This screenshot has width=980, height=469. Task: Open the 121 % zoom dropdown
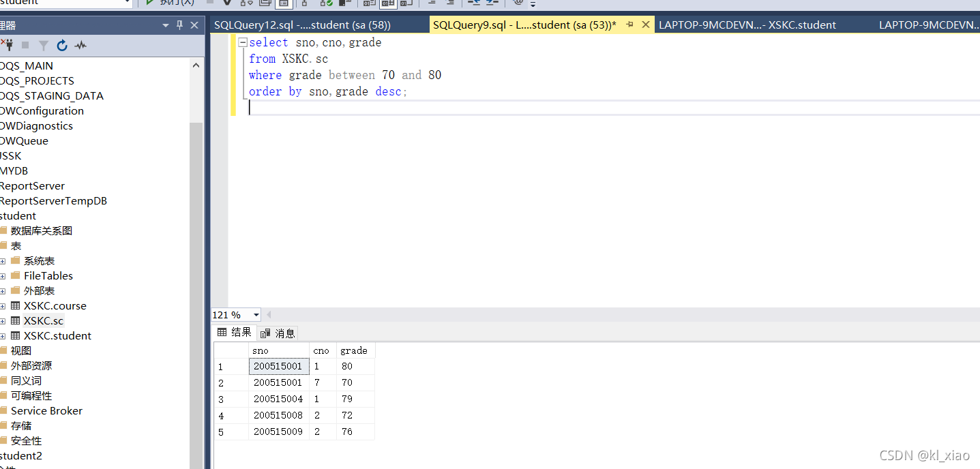coord(256,315)
